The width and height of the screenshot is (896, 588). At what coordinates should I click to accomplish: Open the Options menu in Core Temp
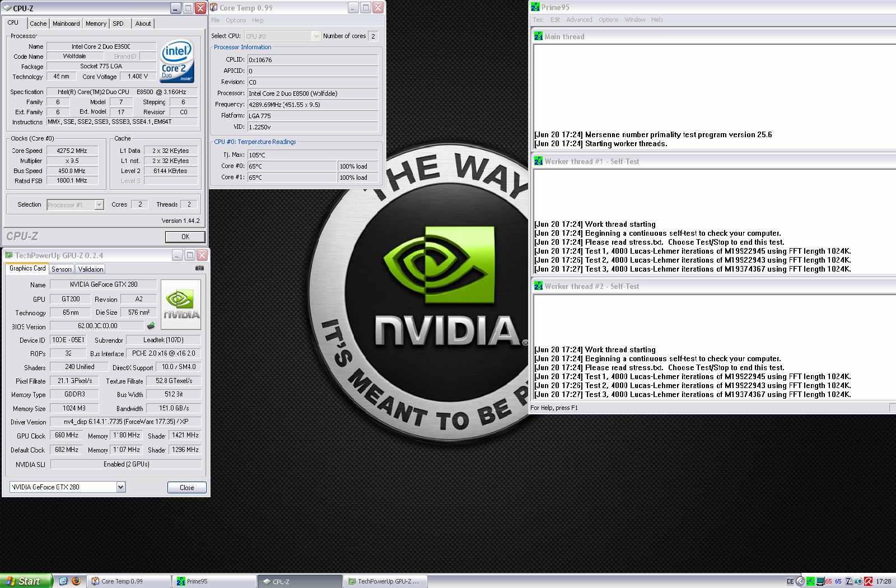click(x=236, y=20)
